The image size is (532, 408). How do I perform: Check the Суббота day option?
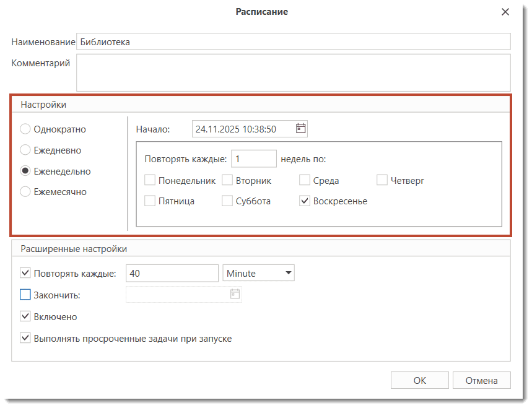tap(227, 201)
